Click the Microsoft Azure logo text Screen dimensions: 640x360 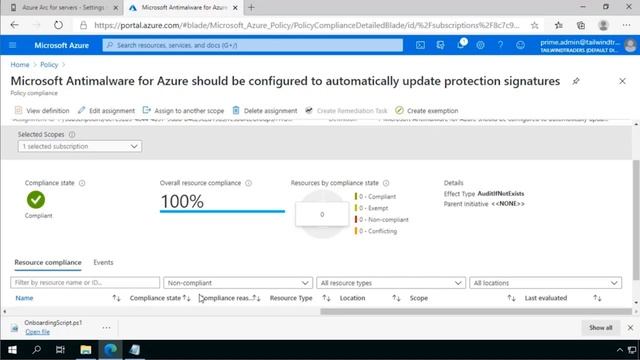pyautogui.click(x=62, y=45)
